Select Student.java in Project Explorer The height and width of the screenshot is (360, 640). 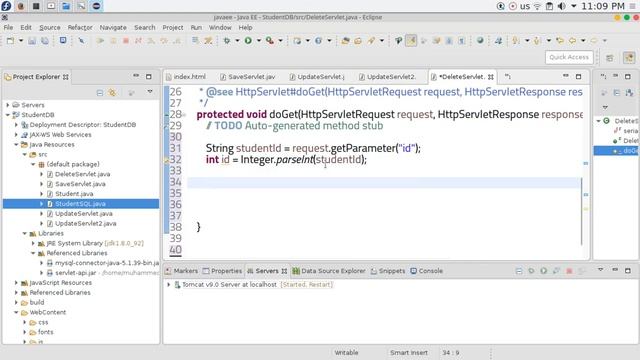(74, 194)
